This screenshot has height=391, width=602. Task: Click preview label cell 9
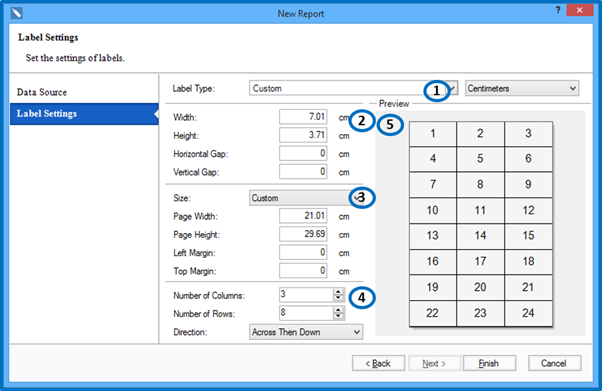[x=528, y=184]
